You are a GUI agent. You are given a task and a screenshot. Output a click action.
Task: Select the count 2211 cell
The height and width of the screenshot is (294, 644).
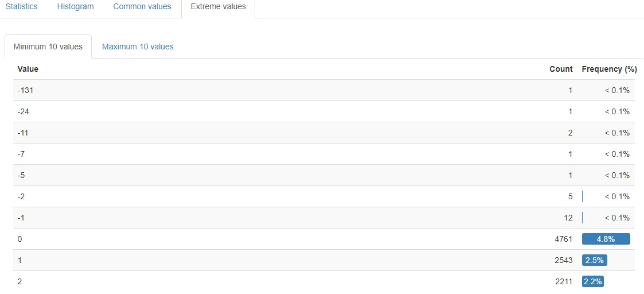[564, 282]
